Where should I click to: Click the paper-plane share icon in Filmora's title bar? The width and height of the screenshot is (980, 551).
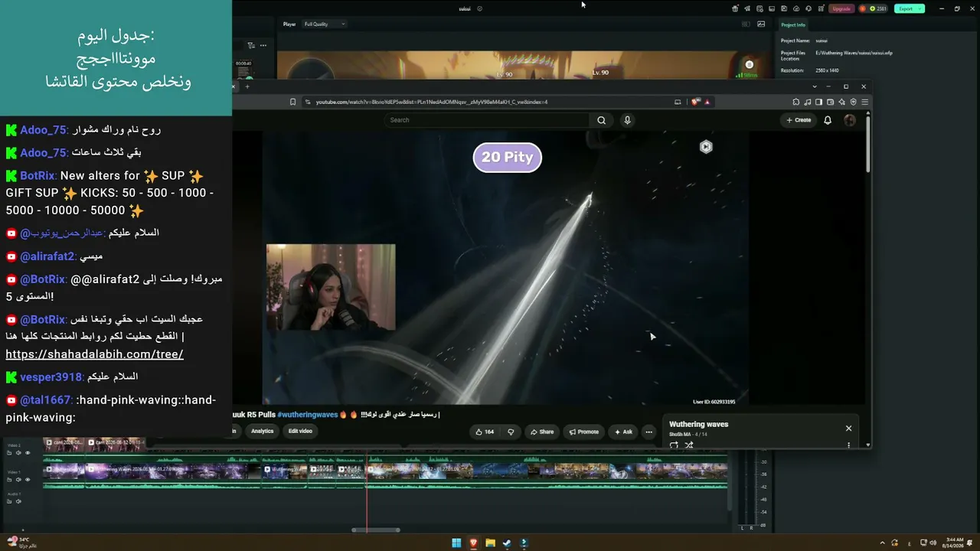click(747, 8)
